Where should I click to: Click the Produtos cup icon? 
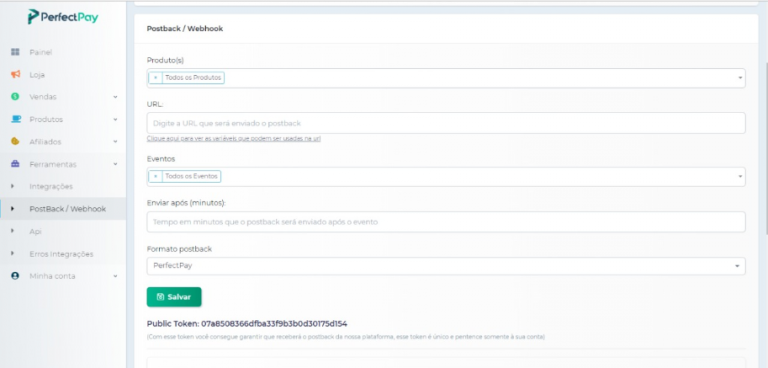pos(16,119)
